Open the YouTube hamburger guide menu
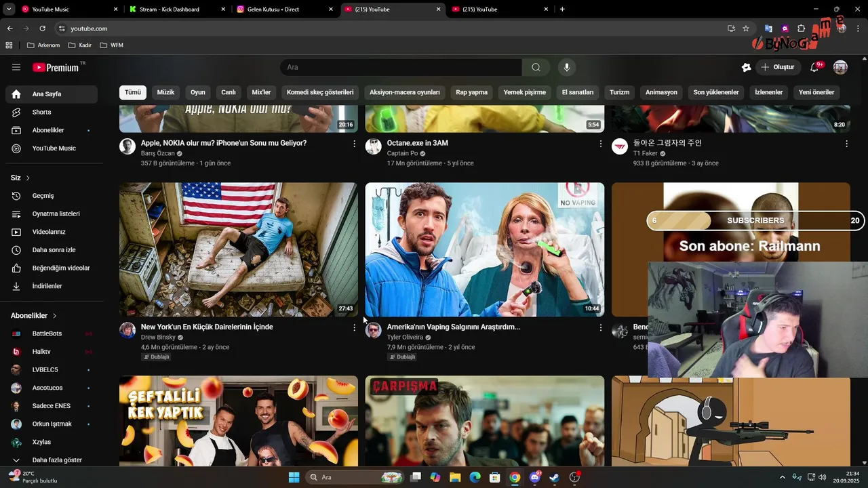This screenshot has height=488, width=868. point(16,67)
